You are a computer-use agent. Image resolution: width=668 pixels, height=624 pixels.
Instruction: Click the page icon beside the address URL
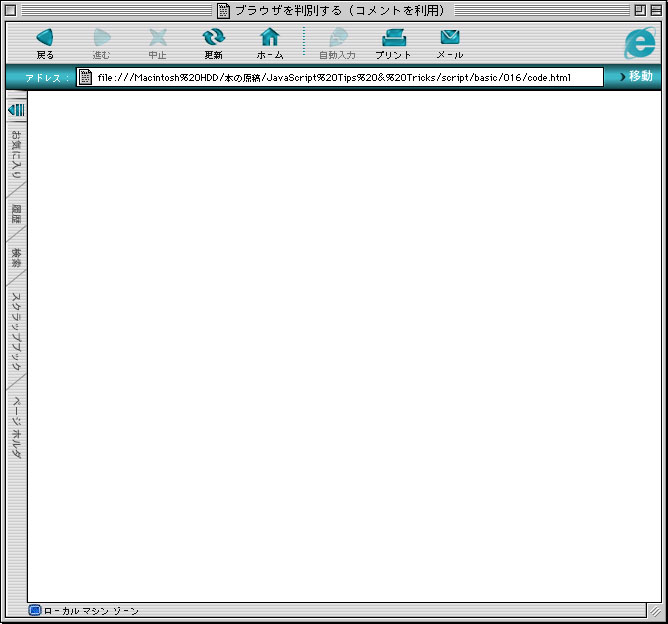pos(86,77)
